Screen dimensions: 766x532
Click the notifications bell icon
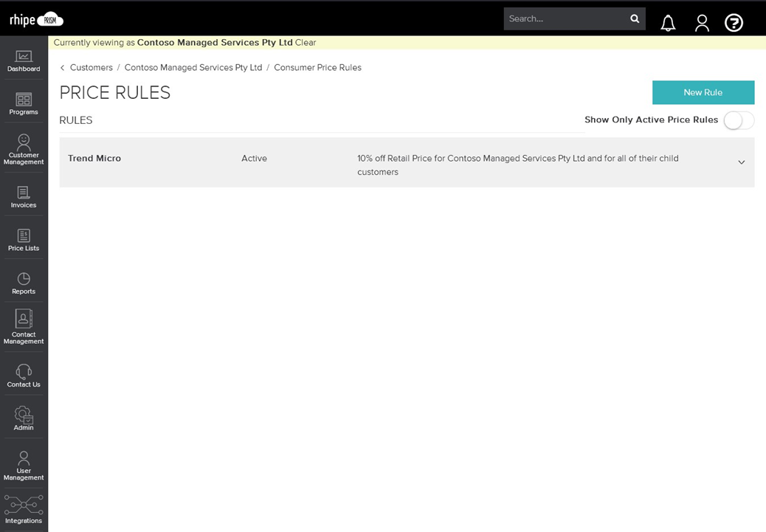tap(668, 22)
